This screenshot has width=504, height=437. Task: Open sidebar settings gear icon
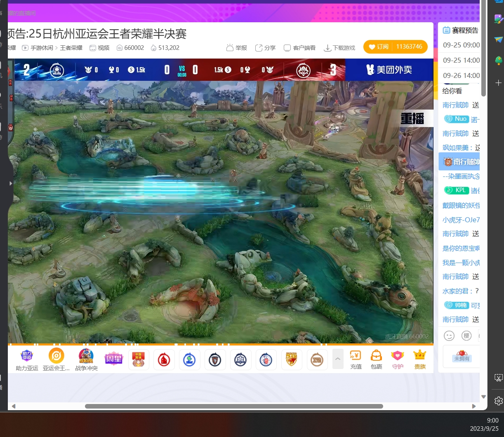click(498, 401)
